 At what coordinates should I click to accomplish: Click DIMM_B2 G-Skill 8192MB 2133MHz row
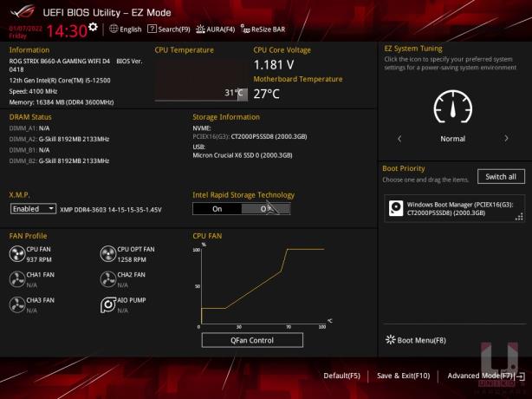click(x=60, y=161)
